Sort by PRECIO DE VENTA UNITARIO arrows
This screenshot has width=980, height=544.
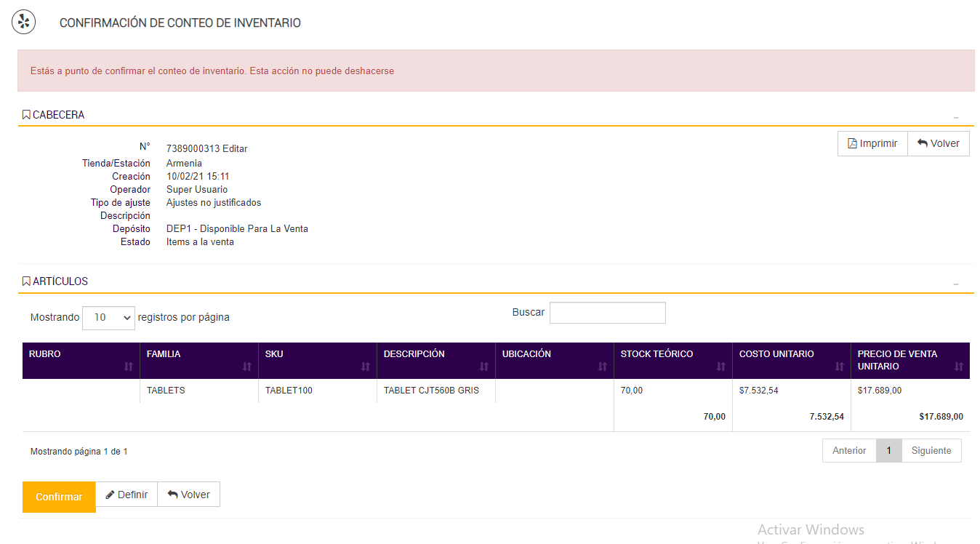coord(958,367)
